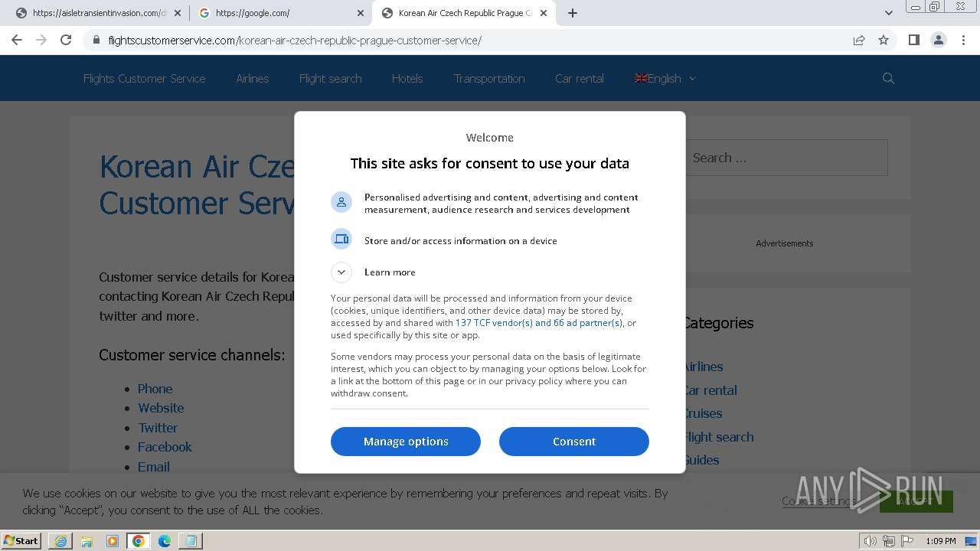Click the browser back arrow
This screenshot has height=551, width=980.
click(x=17, y=41)
